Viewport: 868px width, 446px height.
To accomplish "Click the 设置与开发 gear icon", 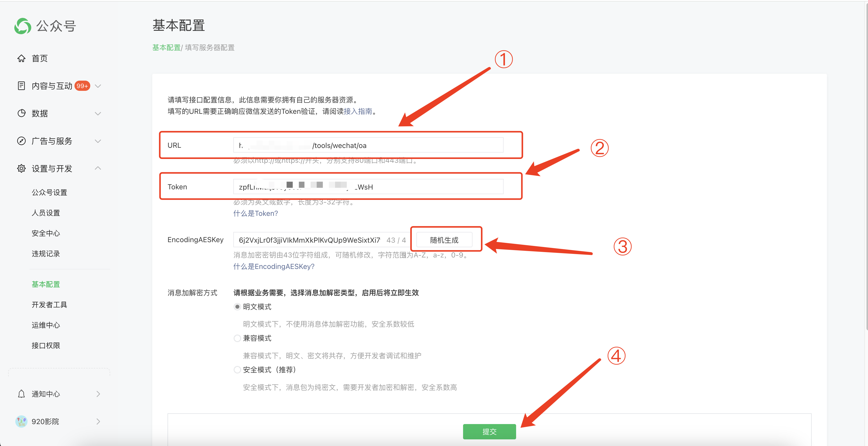I will click(x=21, y=169).
